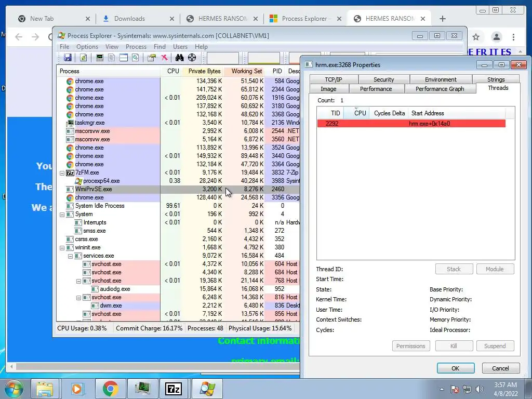Image resolution: width=532 pixels, height=399 pixels.
Task: Switch to the Strings tab
Action: coord(496,79)
